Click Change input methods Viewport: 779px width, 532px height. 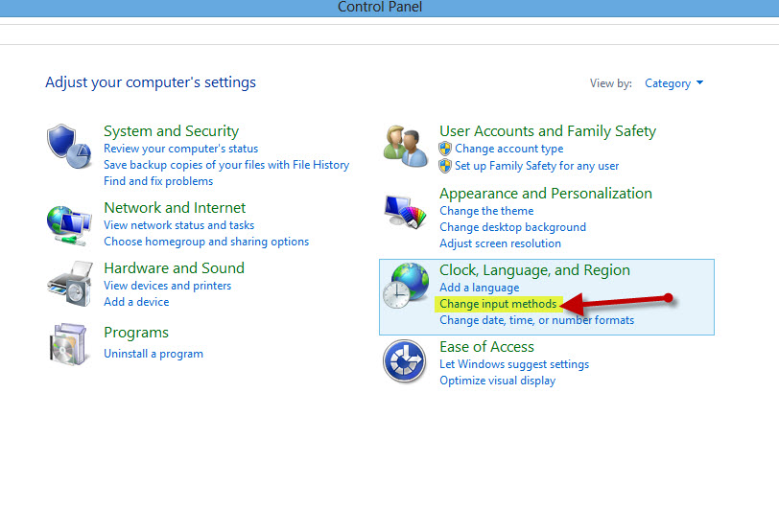(498, 304)
